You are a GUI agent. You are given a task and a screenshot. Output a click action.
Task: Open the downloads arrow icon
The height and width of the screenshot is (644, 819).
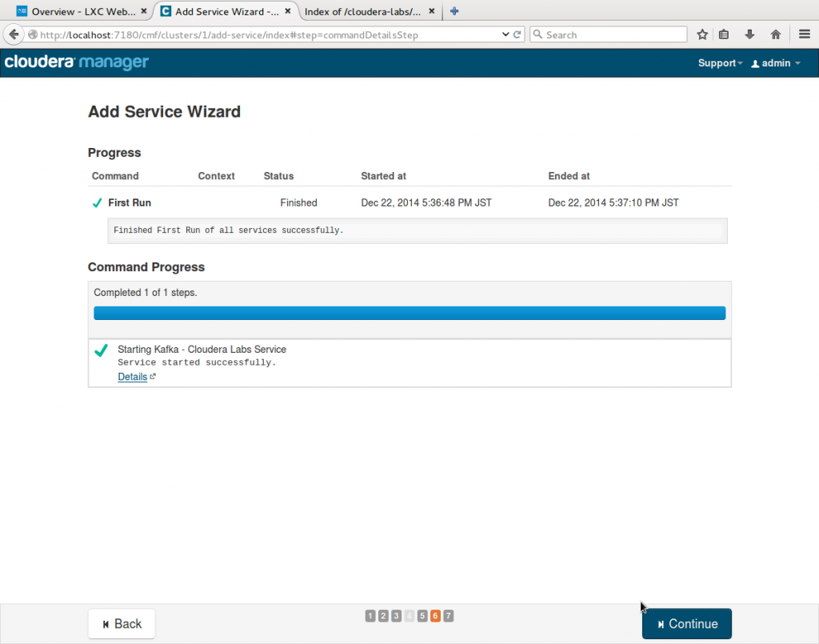tap(749, 34)
